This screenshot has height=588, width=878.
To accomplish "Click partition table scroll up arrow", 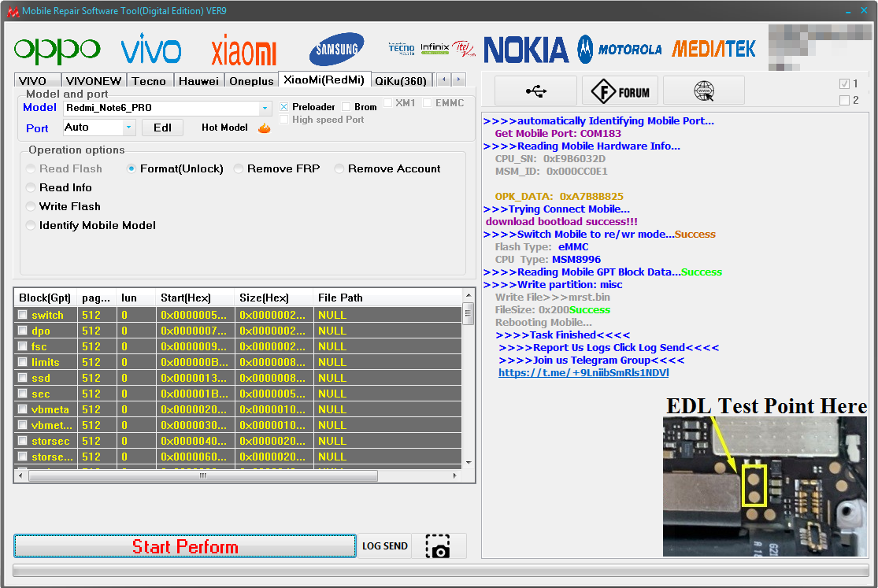I will click(469, 295).
